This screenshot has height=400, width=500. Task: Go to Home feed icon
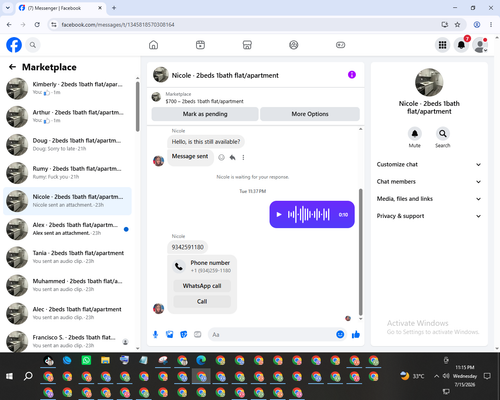click(x=153, y=45)
